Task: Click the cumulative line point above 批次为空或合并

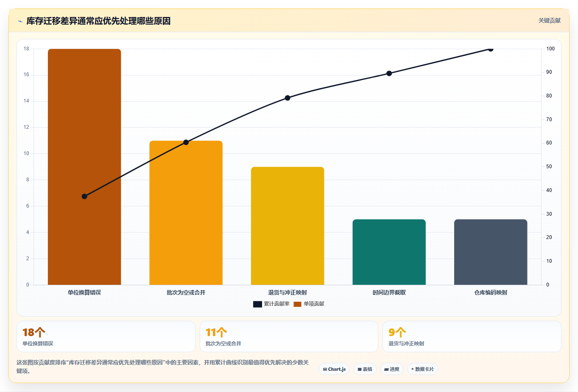Action: click(x=186, y=142)
